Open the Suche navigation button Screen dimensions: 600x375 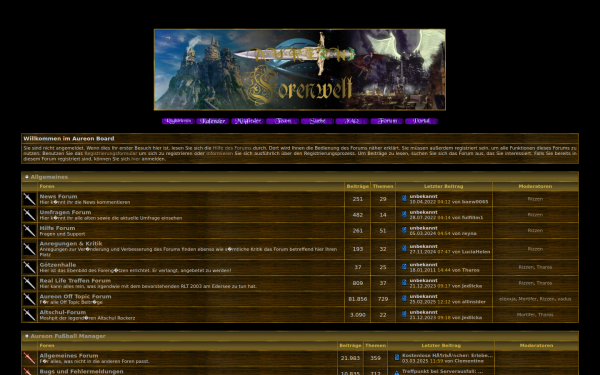318,121
